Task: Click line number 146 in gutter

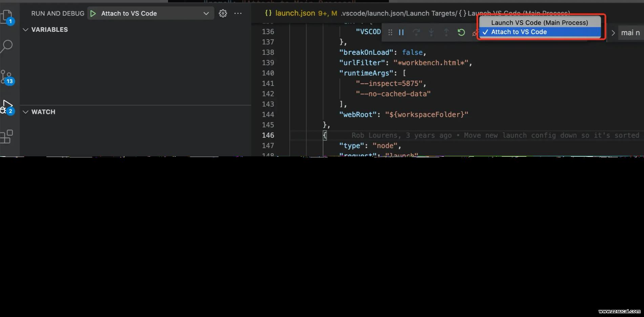Action: [x=268, y=135]
